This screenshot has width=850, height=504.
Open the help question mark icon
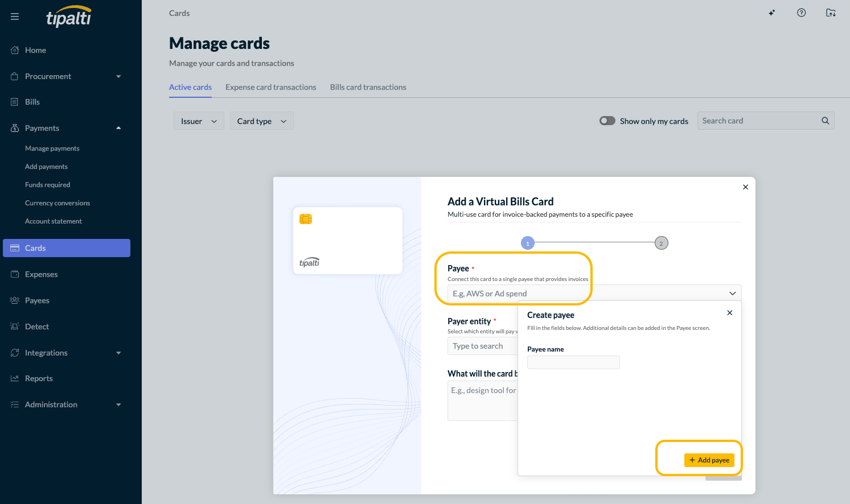pyautogui.click(x=802, y=13)
